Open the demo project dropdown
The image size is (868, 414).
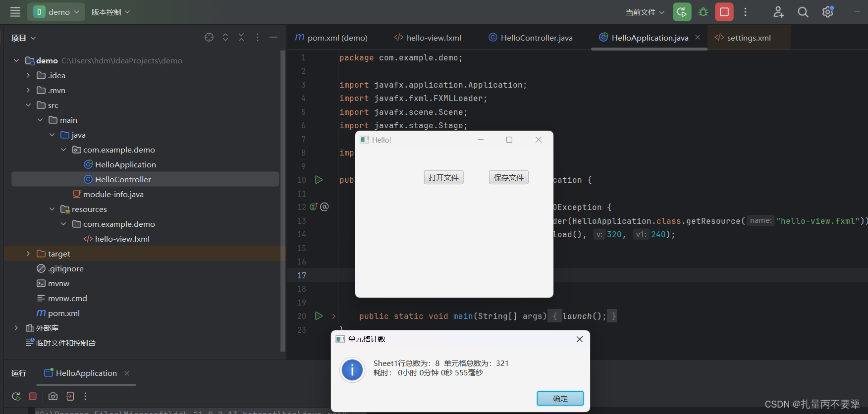[56, 12]
